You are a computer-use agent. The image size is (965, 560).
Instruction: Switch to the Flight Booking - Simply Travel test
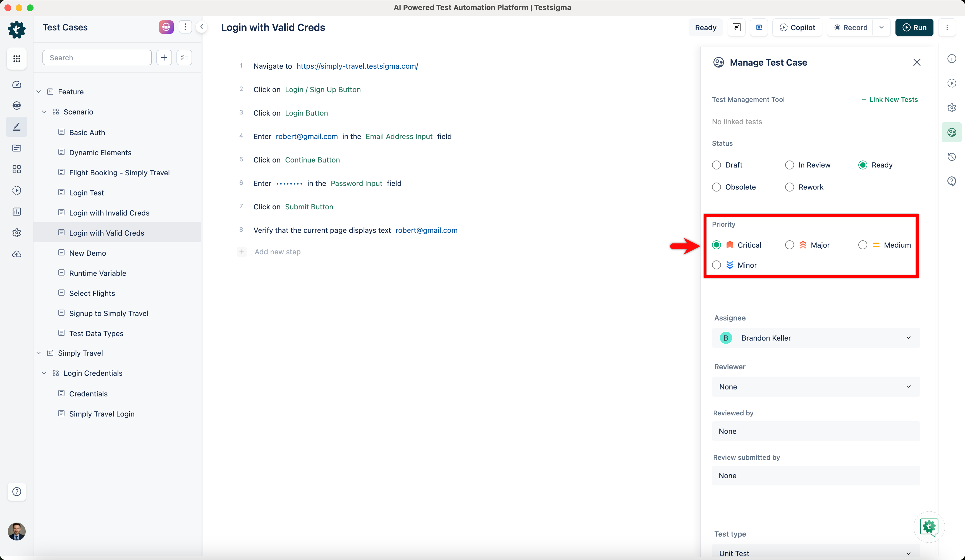tap(119, 173)
